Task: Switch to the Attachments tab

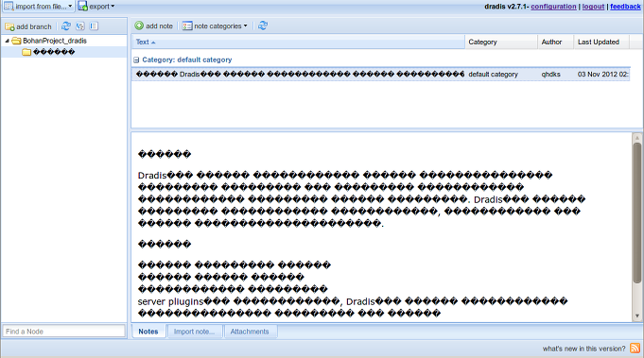Action: click(x=250, y=332)
